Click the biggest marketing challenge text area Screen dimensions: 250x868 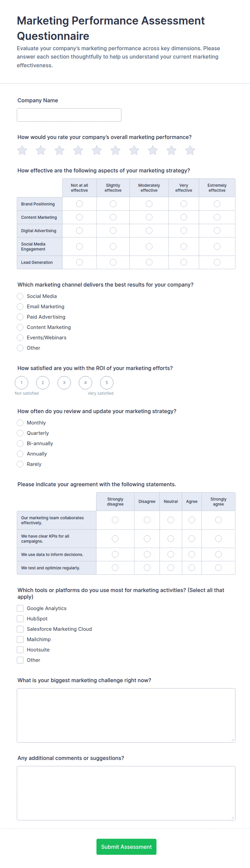click(x=126, y=715)
